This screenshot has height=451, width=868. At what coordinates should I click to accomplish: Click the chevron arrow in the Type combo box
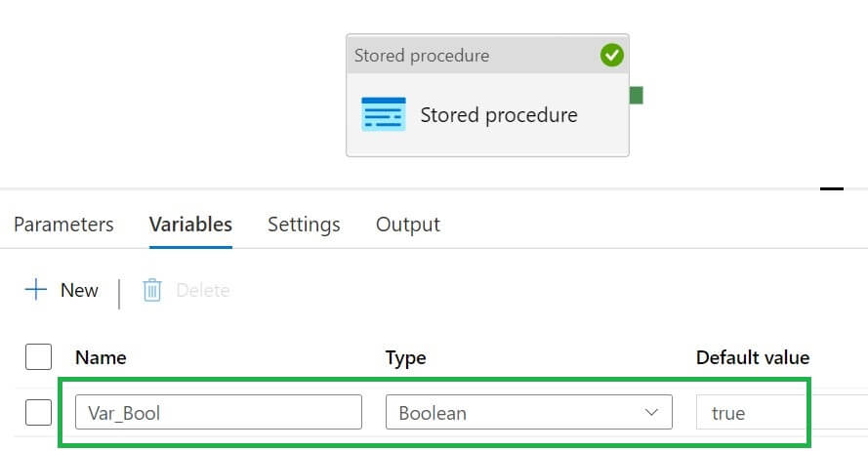[x=651, y=413]
